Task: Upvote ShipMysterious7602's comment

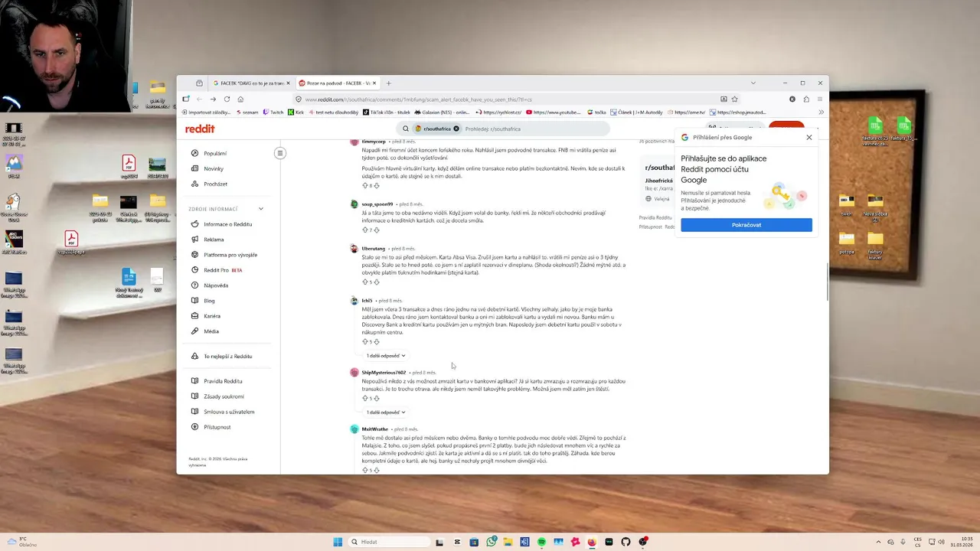Action: tap(365, 398)
